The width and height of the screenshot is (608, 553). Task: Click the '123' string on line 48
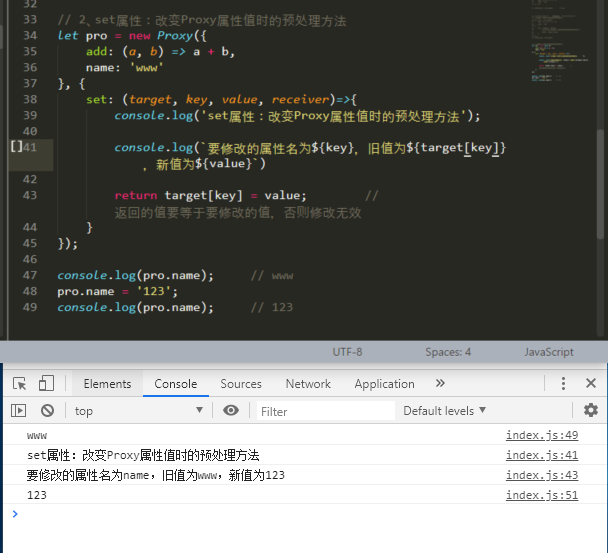154,291
